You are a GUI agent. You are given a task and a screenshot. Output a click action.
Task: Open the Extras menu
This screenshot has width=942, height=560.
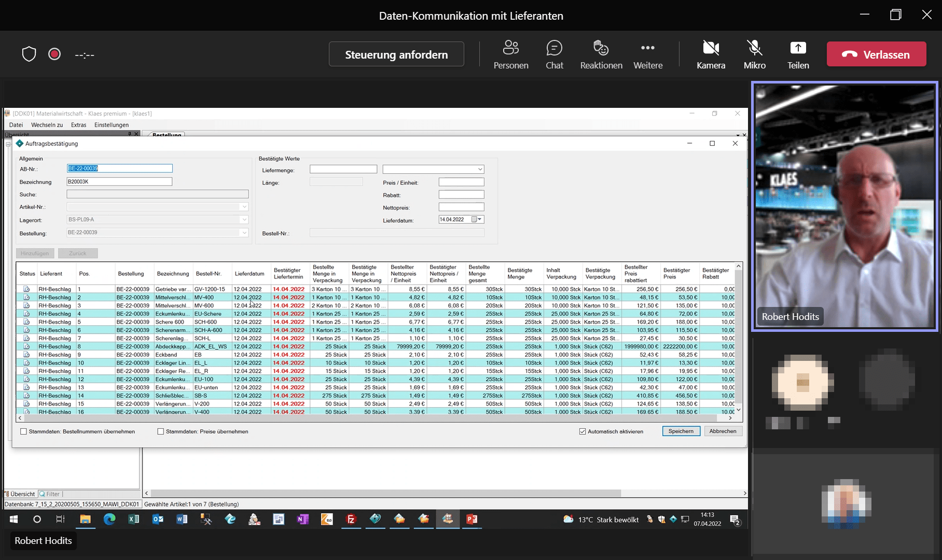click(78, 124)
